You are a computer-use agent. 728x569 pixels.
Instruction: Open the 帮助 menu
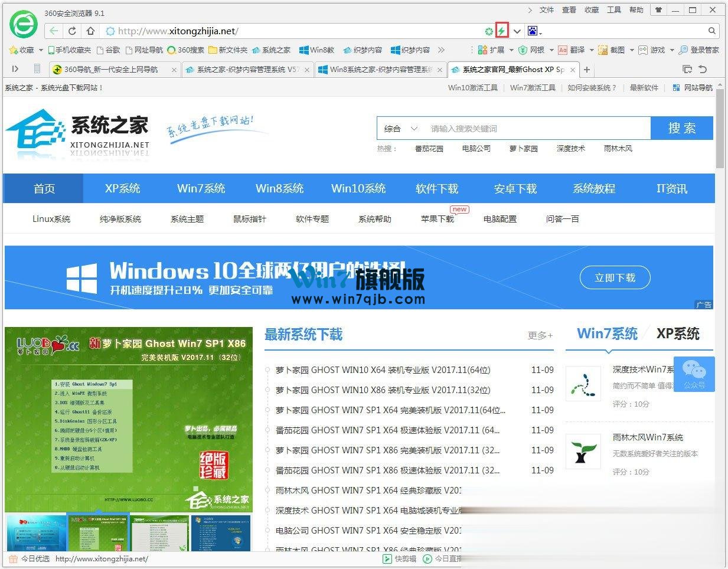coord(636,10)
